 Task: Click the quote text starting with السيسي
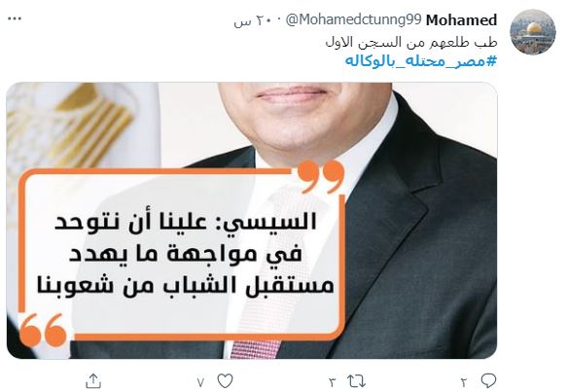point(185,254)
